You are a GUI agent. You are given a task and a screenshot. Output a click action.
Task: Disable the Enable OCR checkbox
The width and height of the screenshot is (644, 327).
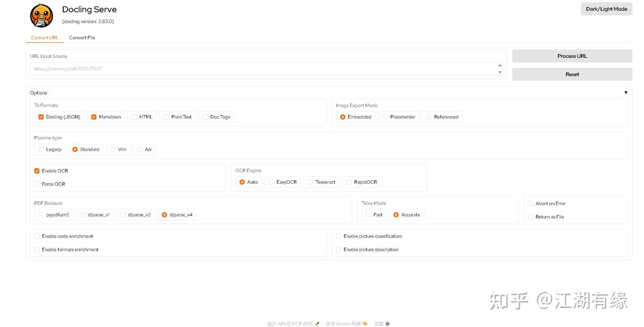pyautogui.click(x=37, y=171)
